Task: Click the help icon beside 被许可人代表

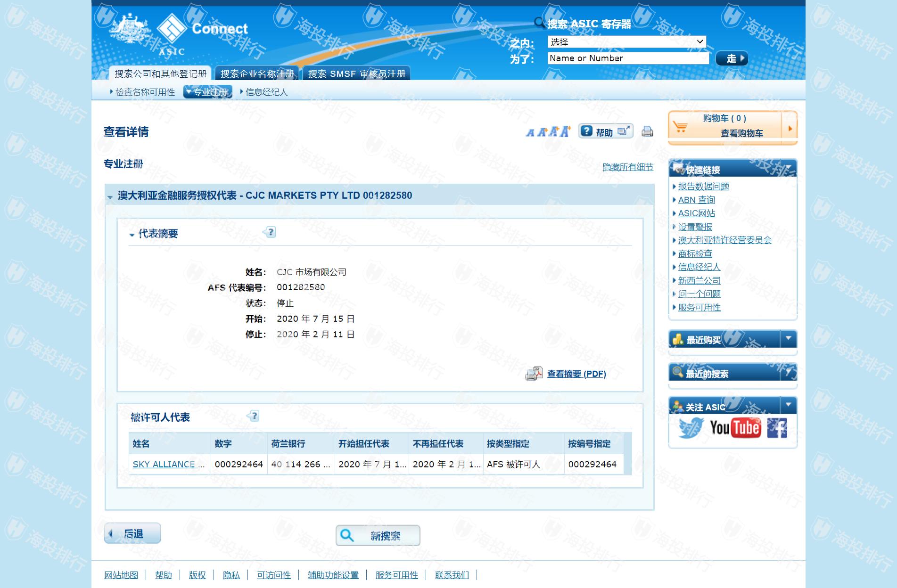Action: point(254,416)
